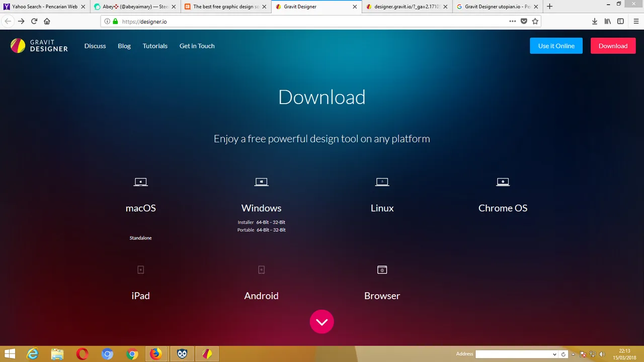Open the Blog nav link
644x362 pixels.
click(x=124, y=46)
